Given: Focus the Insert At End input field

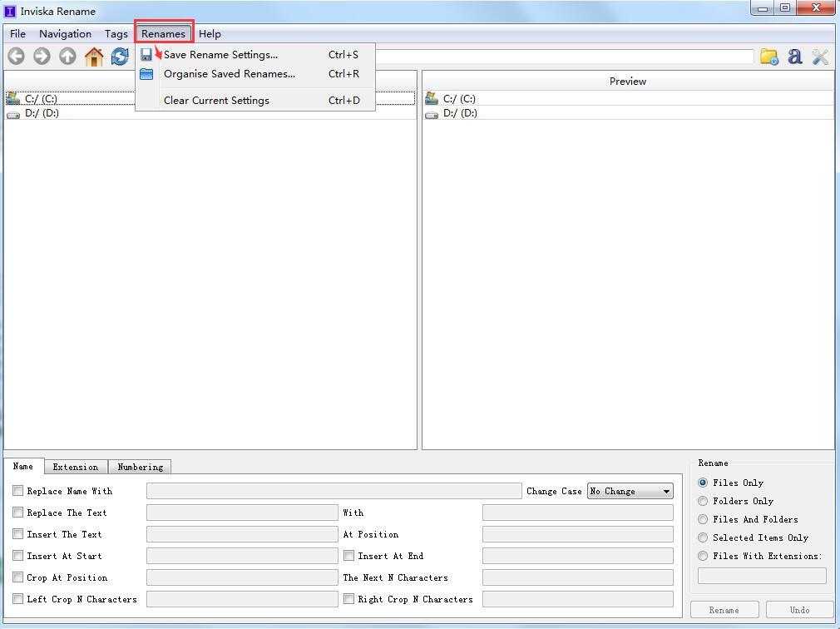Looking at the screenshot, I should (x=577, y=556).
